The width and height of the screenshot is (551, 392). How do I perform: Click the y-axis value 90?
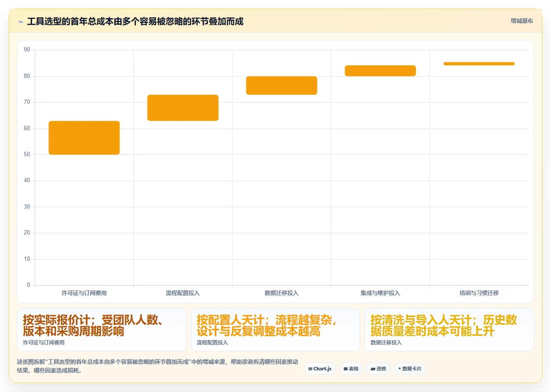(x=27, y=50)
